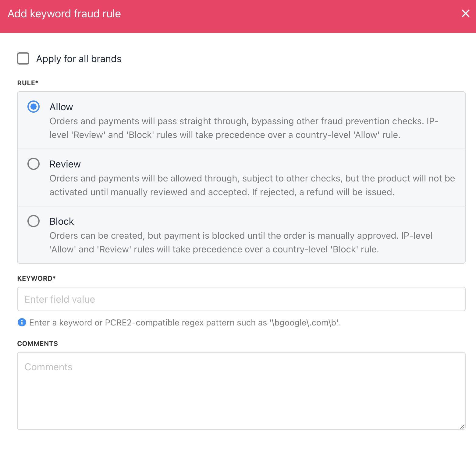476x450 pixels.
Task: Click the PCRE2-compatible regex hint text
Action: click(185, 322)
